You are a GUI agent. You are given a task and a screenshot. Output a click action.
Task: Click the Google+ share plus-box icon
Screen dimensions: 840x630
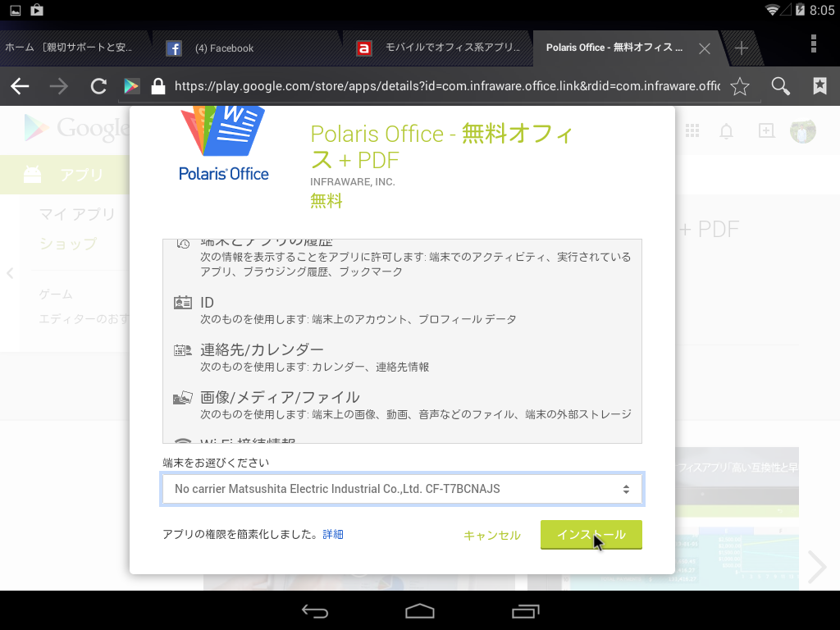pyautogui.click(x=767, y=130)
